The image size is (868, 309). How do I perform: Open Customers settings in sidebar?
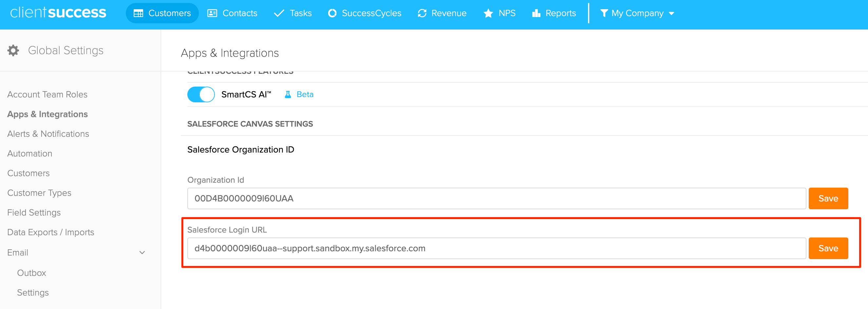tap(28, 173)
